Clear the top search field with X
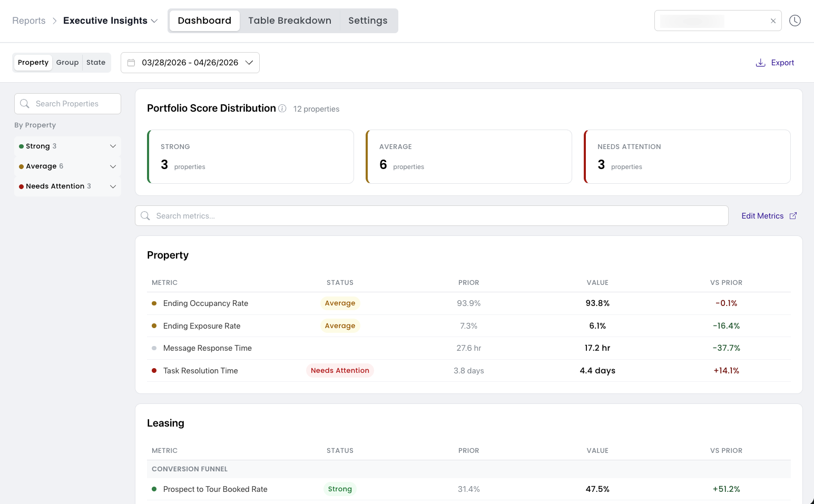 773,21
